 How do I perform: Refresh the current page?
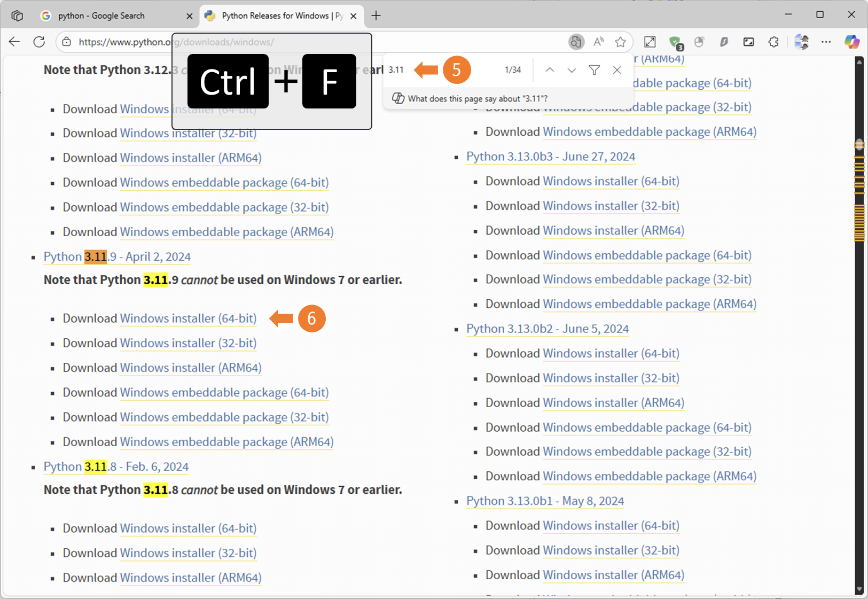(39, 42)
